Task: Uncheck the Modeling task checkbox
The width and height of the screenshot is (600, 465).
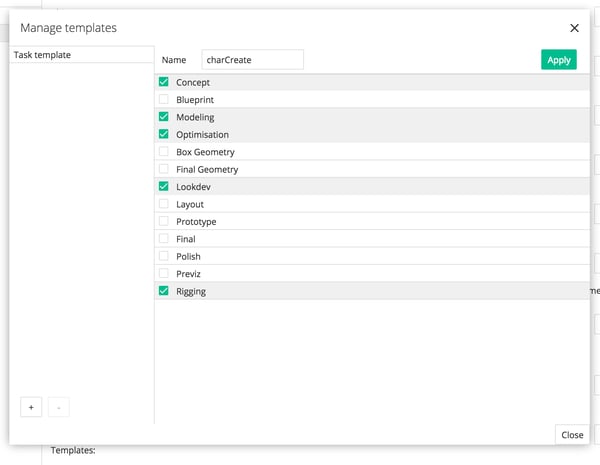Action: (164, 117)
